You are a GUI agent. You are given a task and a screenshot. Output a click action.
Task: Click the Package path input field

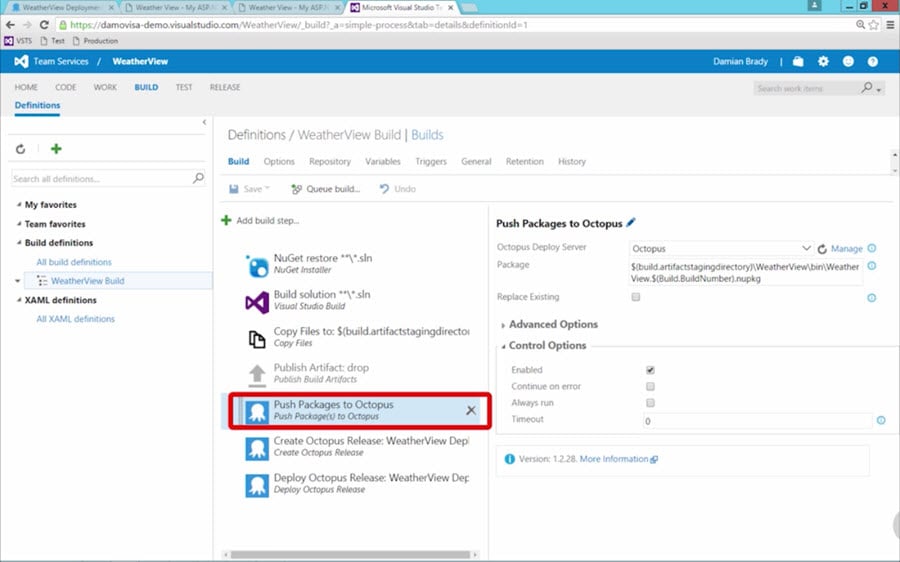click(x=745, y=273)
